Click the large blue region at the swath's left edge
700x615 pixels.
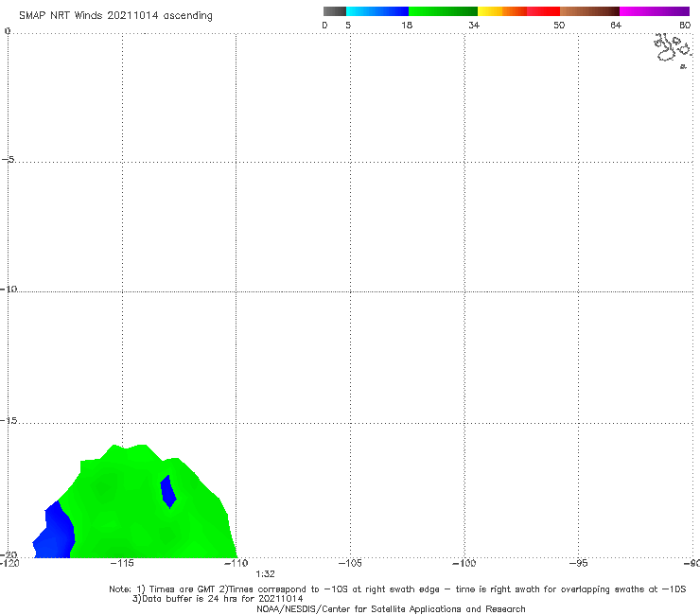(x=56, y=533)
